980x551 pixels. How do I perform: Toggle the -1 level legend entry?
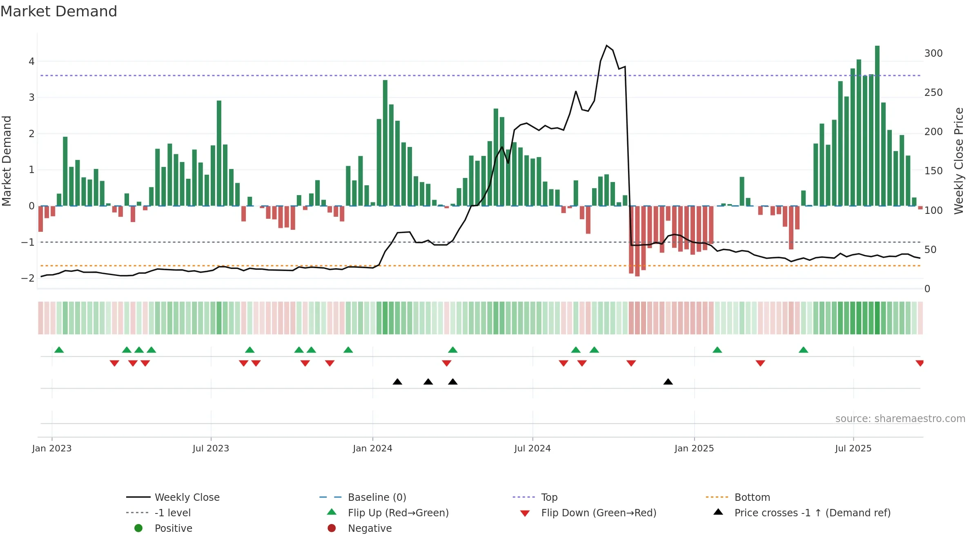coord(158,513)
